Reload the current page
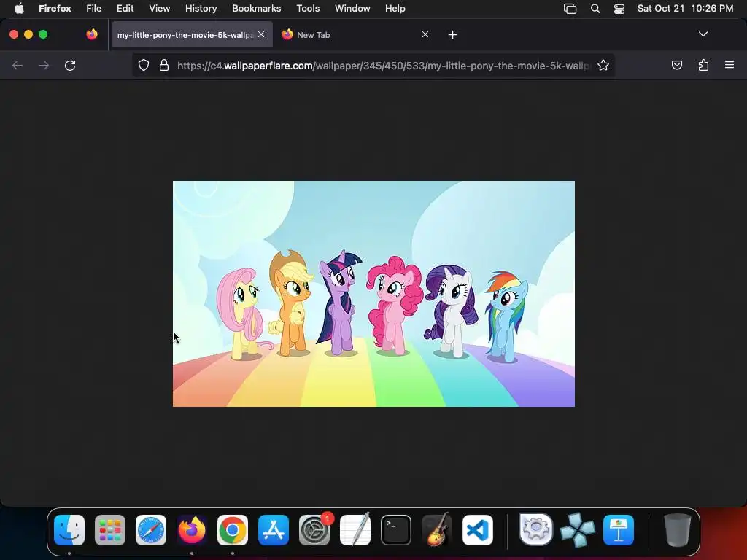747x560 pixels. click(x=70, y=65)
